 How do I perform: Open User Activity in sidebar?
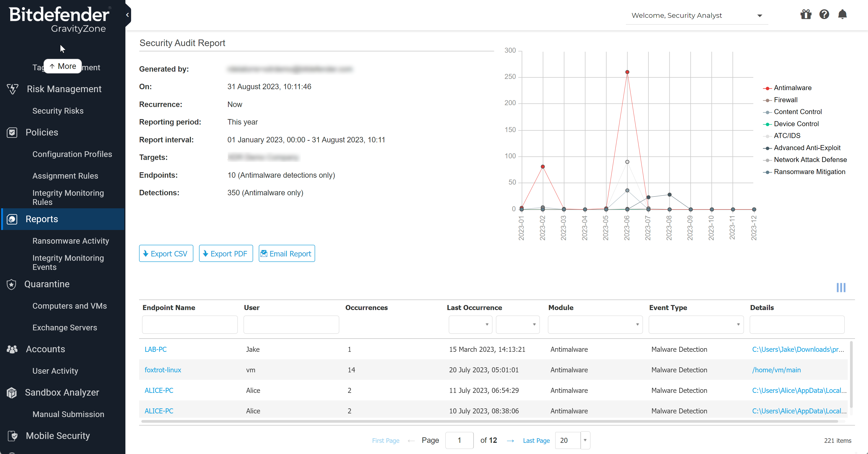tap(55, 371)
